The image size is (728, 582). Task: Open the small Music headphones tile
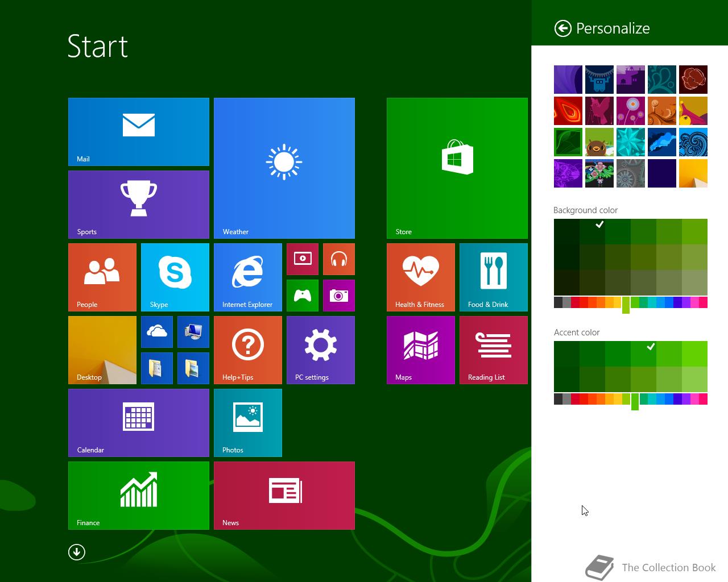click(x=339, y=259)
